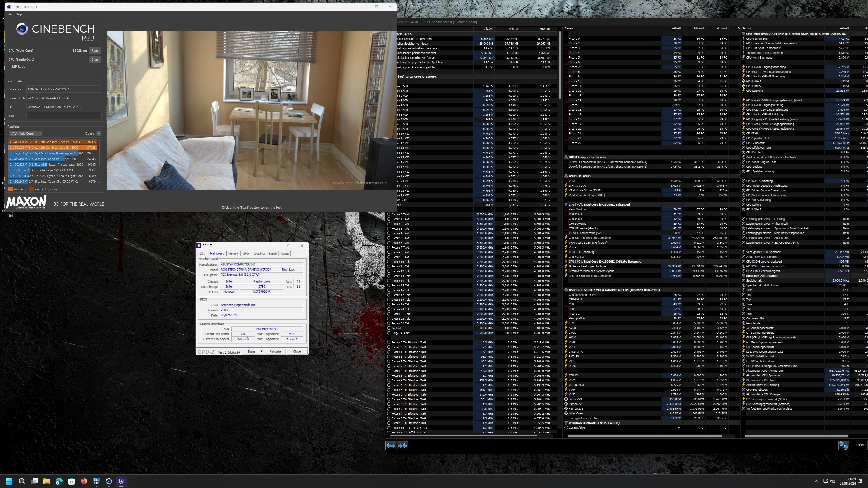This screenshot has height=488, width=868.
Task: Collapse the ASUS EC: ASUS sensor section
Action: [x=566, y=176]
